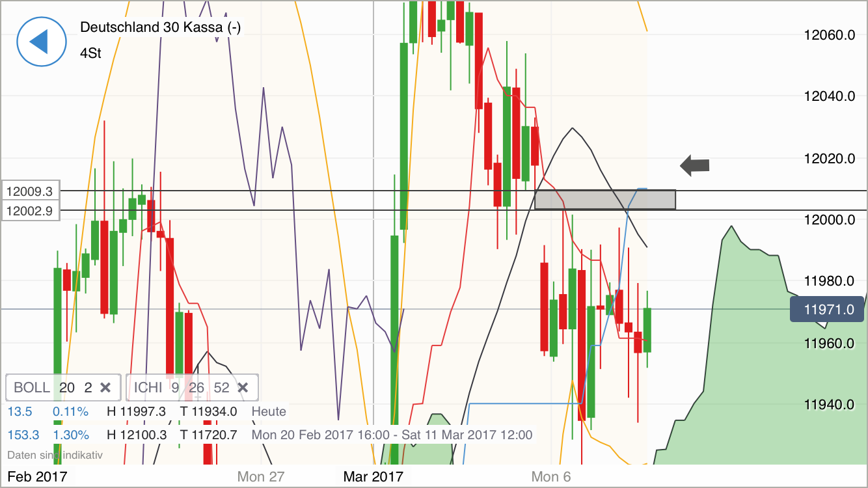
Task: Click the gray shaded price range box
Action: [605, 199]
